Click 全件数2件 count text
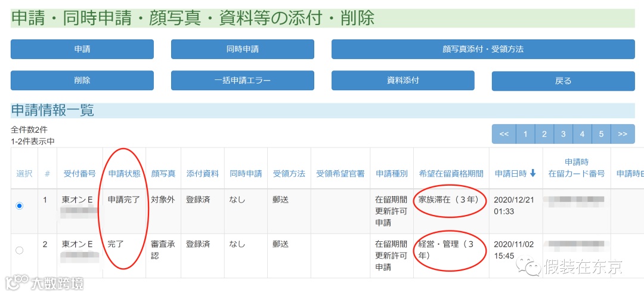 (x=29, y=130)
